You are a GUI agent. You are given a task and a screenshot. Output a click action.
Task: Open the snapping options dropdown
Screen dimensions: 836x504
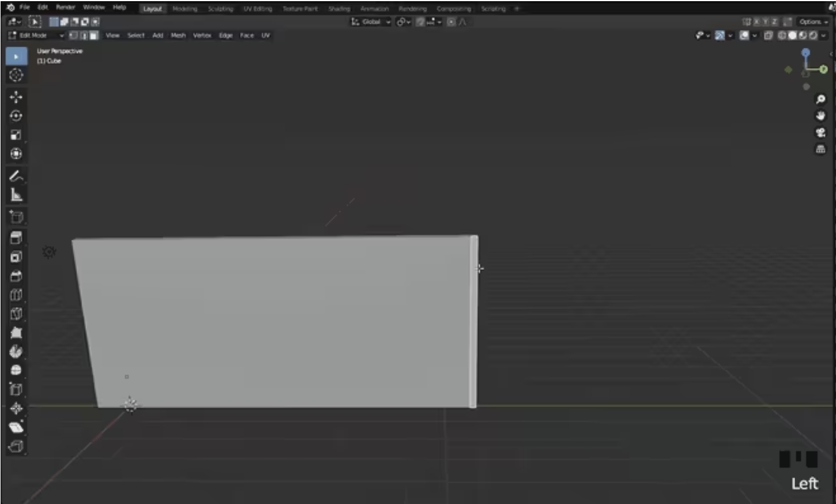[434, 22]
